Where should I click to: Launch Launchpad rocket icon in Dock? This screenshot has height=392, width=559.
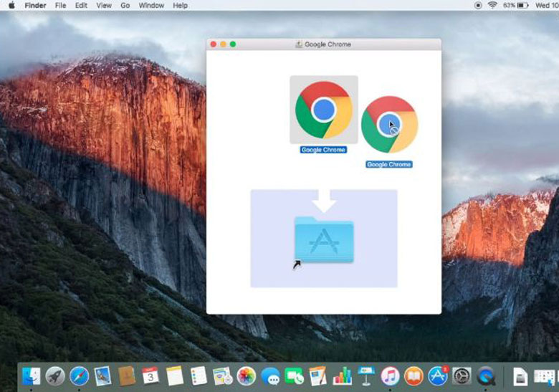coord(55,376)
